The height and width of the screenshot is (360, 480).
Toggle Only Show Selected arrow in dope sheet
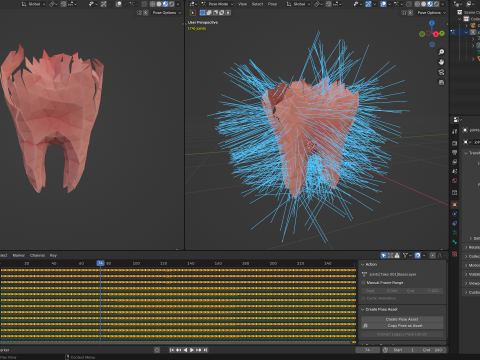pyautogui.click(x=384, y=255)
